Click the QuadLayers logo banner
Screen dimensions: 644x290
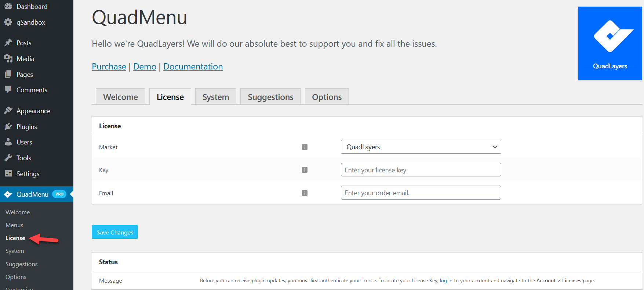tap(610, 43)
